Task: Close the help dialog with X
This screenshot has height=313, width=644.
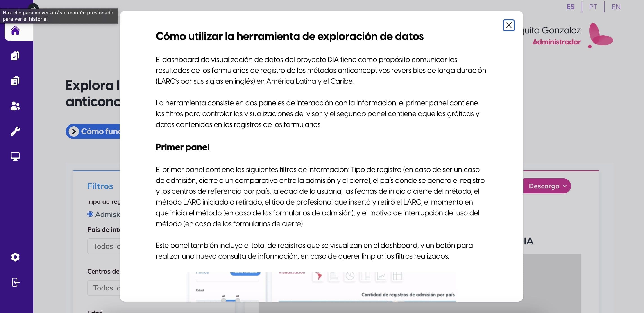Action: pos(508,25)
